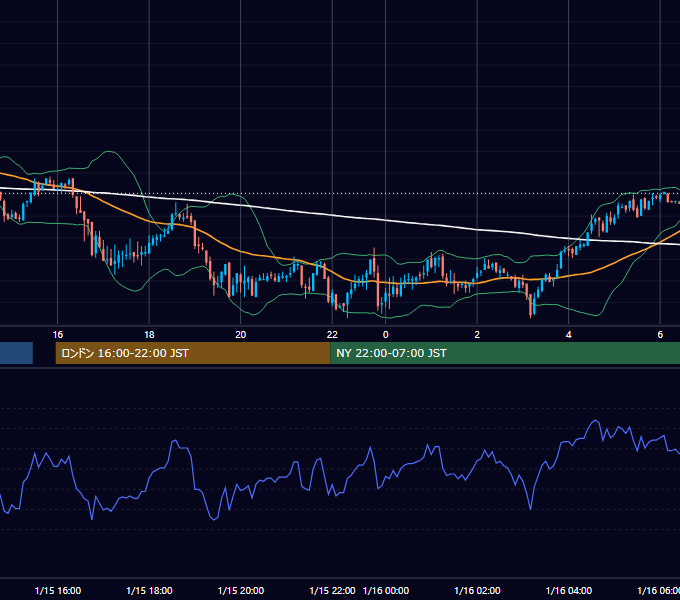Click the 1/15 18:00 date label
Image resolution: width=680 pixels, height=600 pixels.
149,591
